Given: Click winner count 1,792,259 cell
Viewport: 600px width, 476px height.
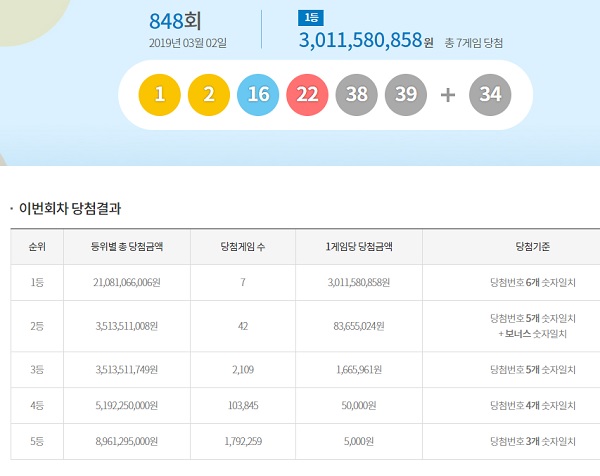Looking at the screenshot, I should pos(243,441).
